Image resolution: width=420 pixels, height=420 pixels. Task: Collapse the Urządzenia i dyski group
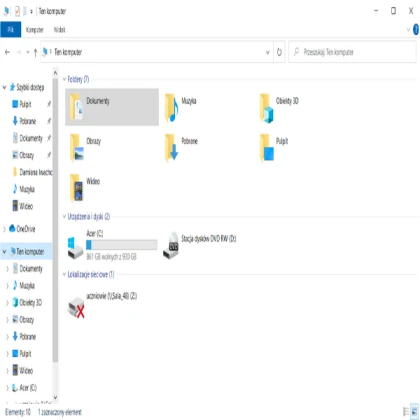tap(64, 217)
